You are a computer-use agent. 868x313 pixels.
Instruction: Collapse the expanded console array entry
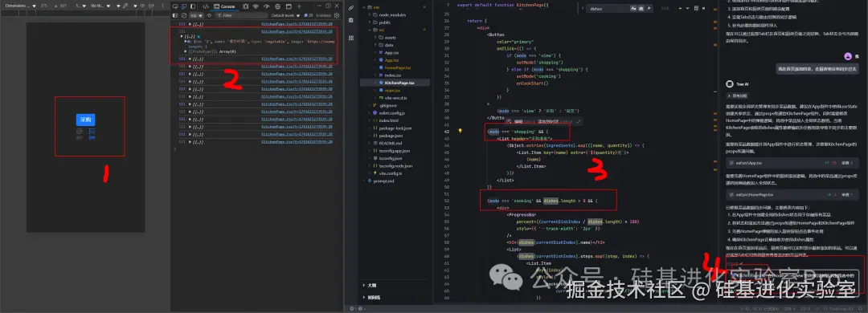pos(182,36)
